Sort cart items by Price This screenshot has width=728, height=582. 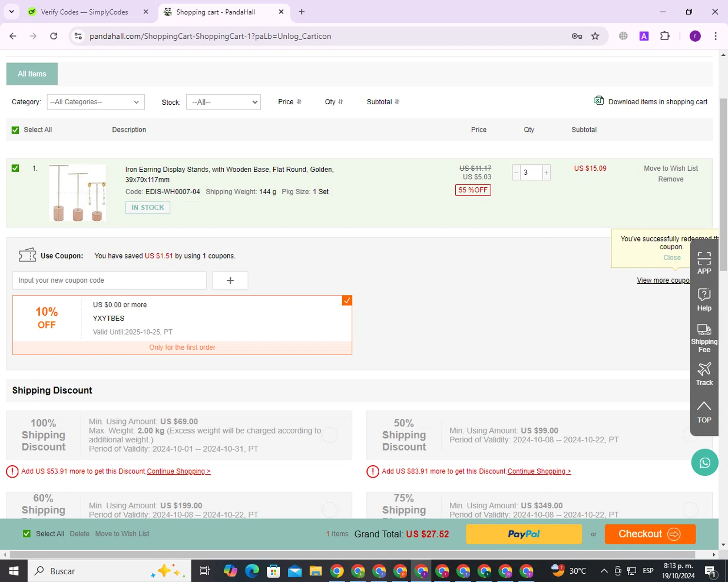point(290,102)
